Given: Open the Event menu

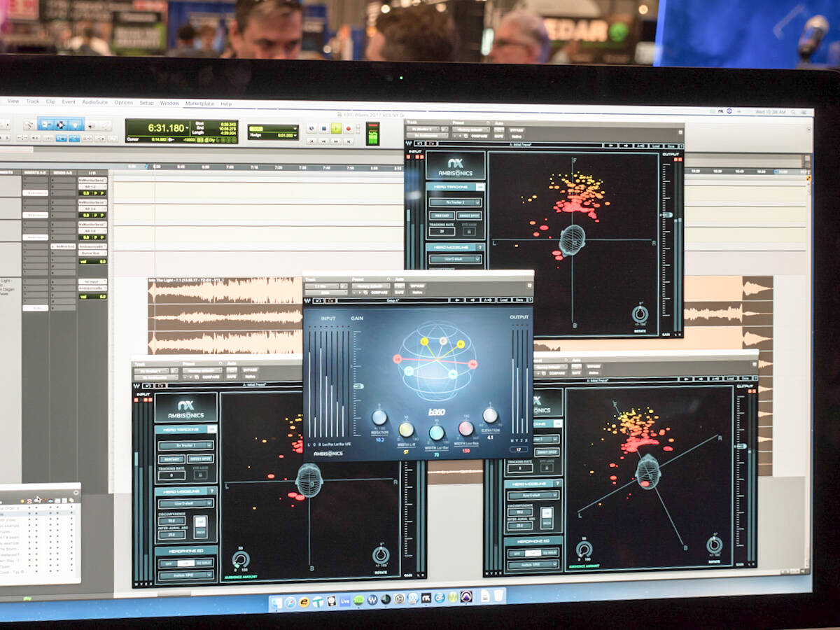Looking at the screenshot, I should coord(69,101).
